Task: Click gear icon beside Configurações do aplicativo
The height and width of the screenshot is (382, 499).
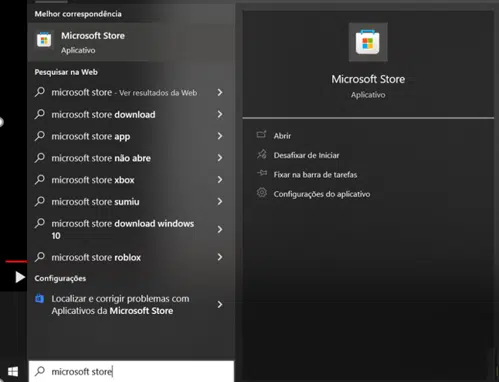Action: pos(262,193)
